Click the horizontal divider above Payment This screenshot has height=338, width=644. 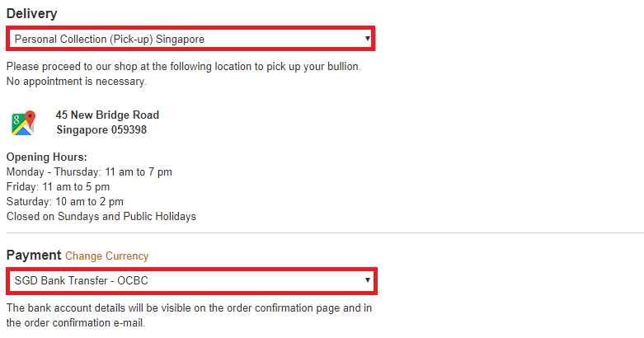point(325,232)
